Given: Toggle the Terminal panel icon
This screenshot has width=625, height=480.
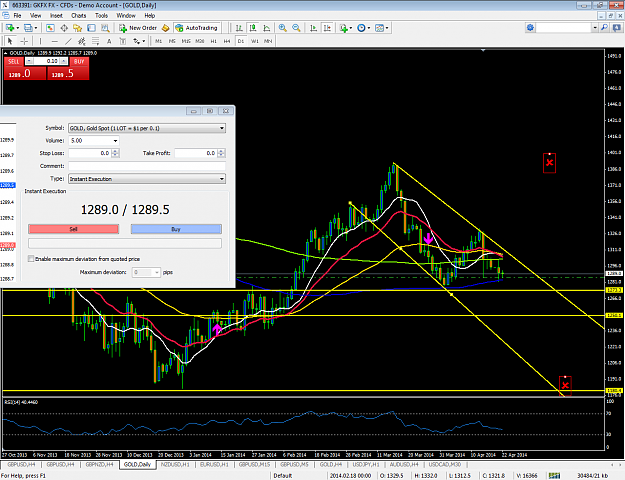Looking at the screenshot, I should pos(91,28).
